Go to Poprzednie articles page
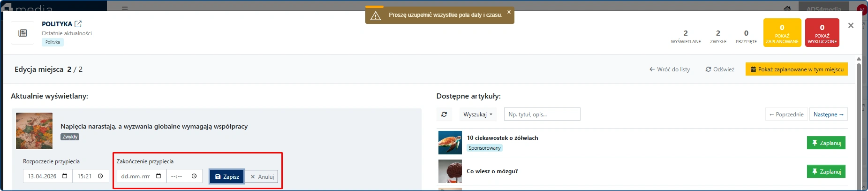 (x=786, y=115)
